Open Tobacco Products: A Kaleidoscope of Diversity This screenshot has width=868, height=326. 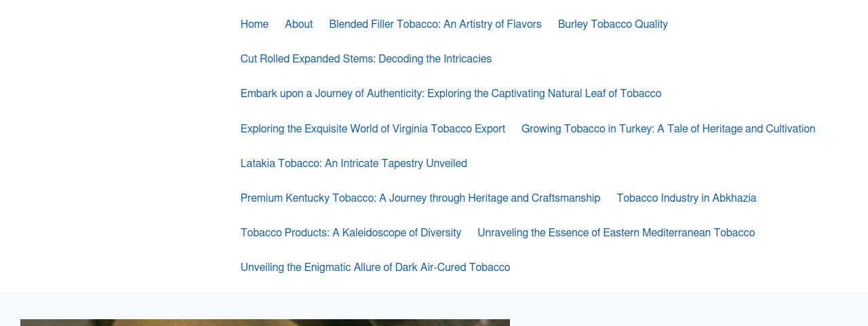point(351,233)
